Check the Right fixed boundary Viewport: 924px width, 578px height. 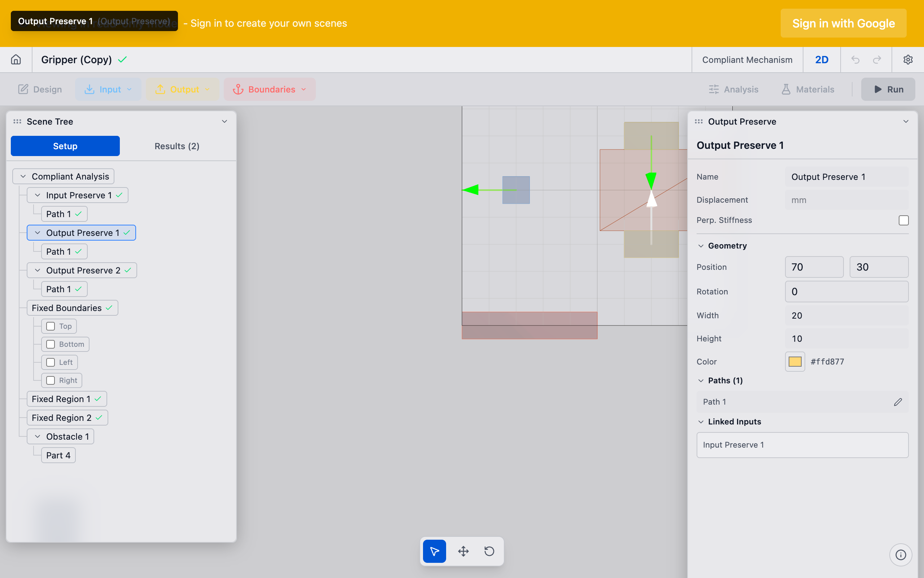click(51, 380)
